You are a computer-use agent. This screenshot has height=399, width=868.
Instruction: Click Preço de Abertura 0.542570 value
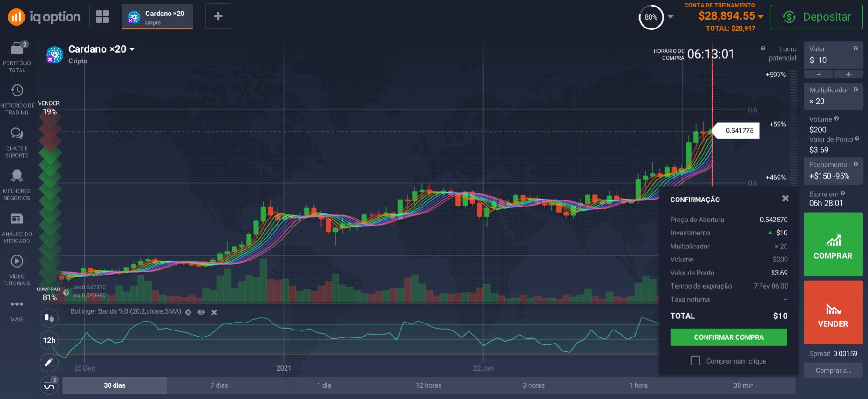point(773,220)
